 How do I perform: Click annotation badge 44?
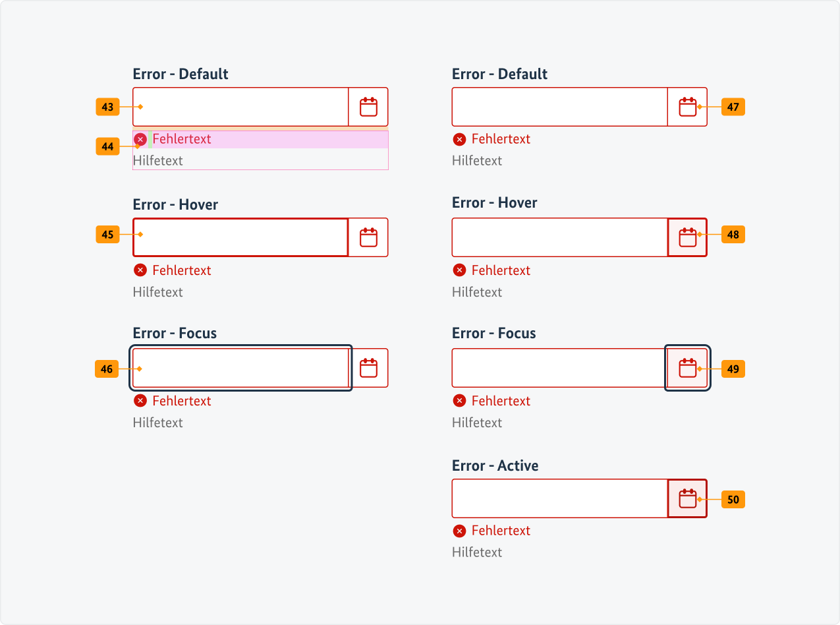[x=107, y=146]
